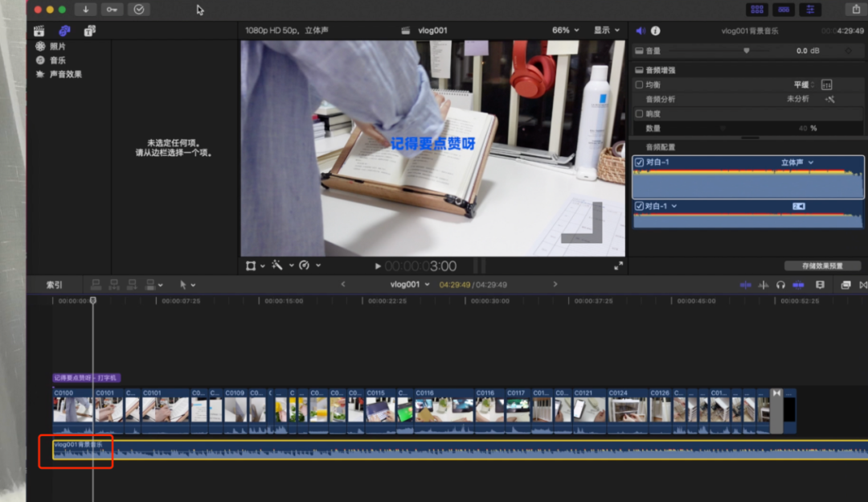This screenshot has width=868, height=502.
Task: Click the viewer fullscreen arrows icon
Action: point(618,266)
